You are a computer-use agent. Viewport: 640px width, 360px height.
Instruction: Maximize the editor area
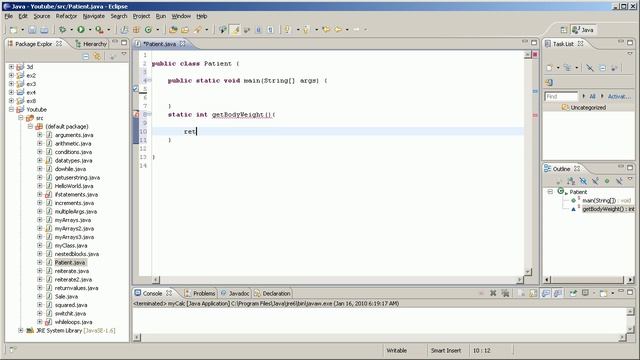pos(534,42)
